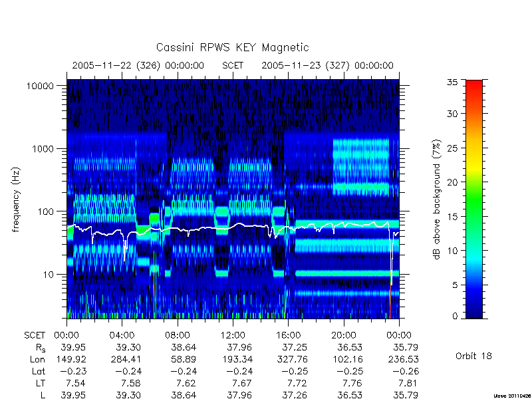Click the colorbar 10 value label
This screenshot has width=532, height=399.
point(452,251)
